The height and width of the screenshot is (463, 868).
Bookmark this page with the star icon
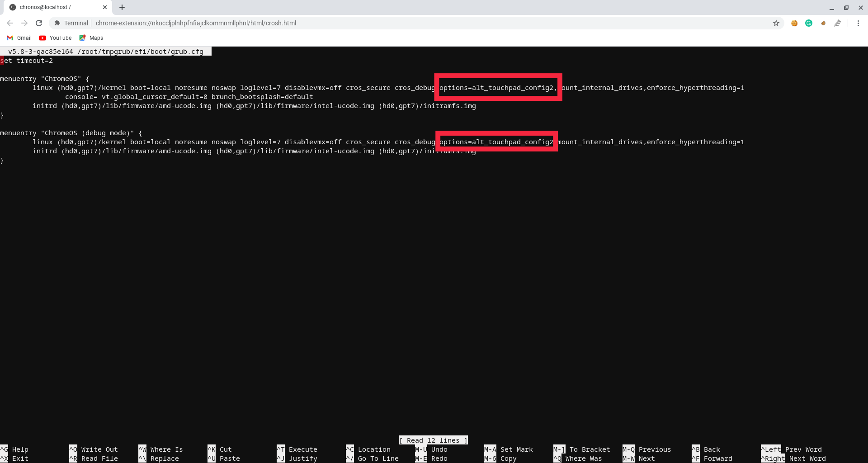click(x=776, y=23)
